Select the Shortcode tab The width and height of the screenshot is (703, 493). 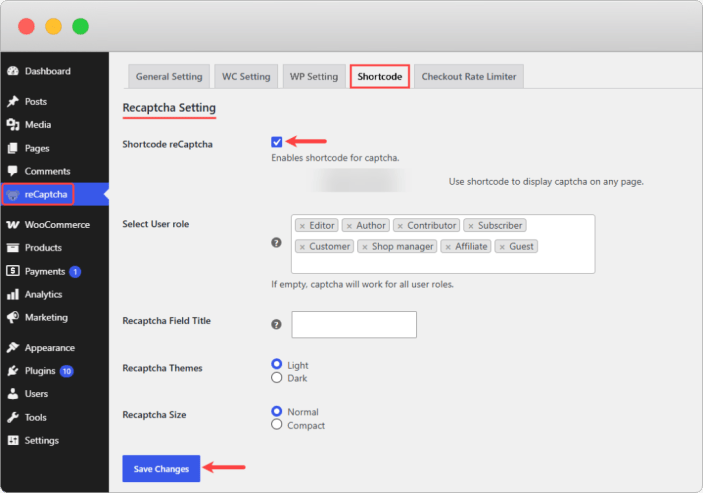(380, 77)
